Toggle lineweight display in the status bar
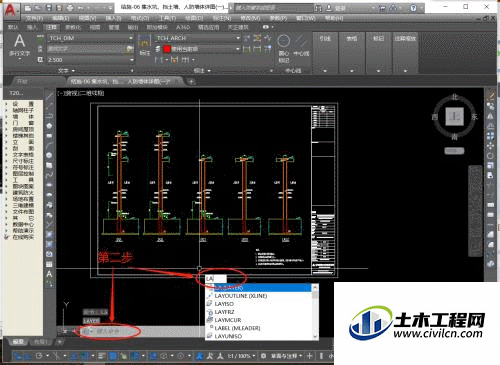The height and width of the screenshot is (365, 500). click(x=102, y=356)
